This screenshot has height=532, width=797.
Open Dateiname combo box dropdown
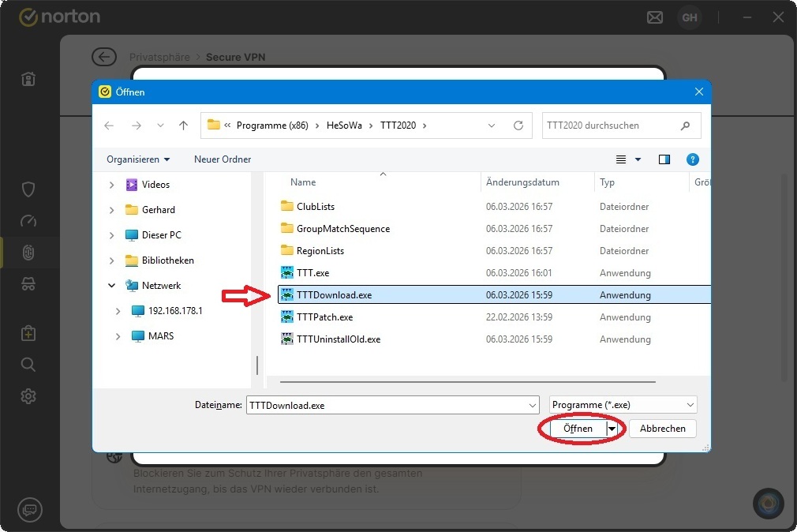(532, 406)
